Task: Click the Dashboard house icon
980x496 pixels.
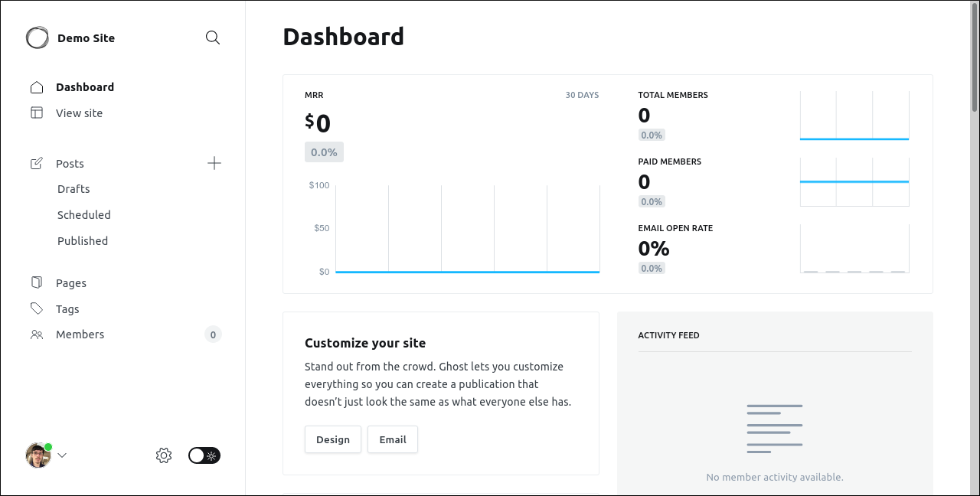Action: pyautogui.click(x=37, y=87)
